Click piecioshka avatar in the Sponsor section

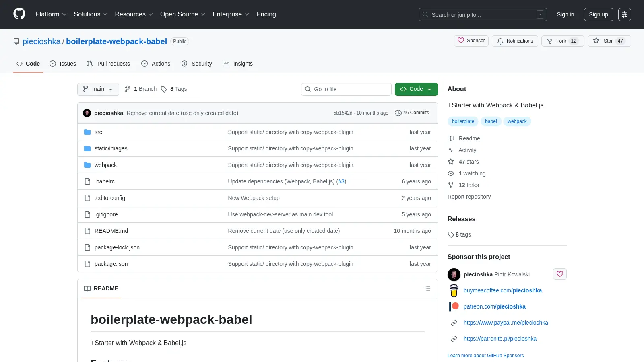coord(454,275)
